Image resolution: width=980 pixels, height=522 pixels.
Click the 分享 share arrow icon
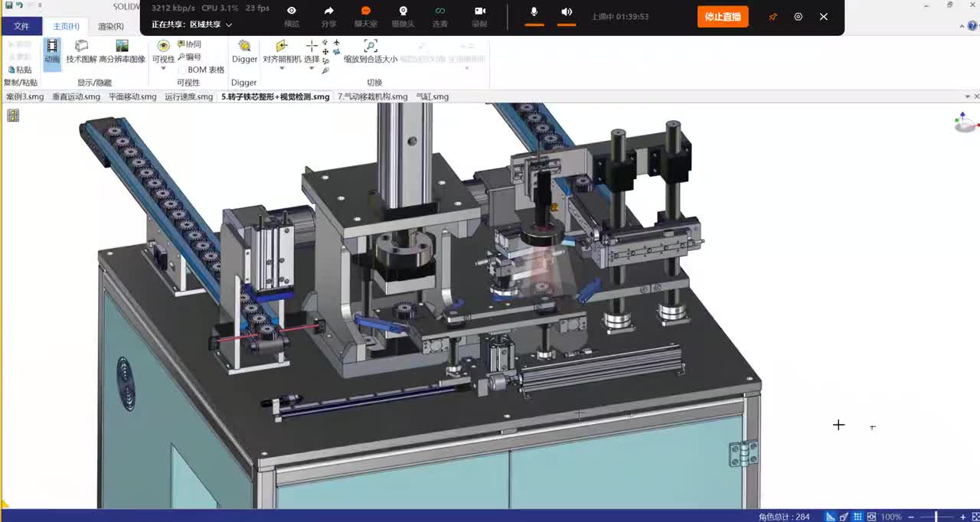tap(328, 11)
